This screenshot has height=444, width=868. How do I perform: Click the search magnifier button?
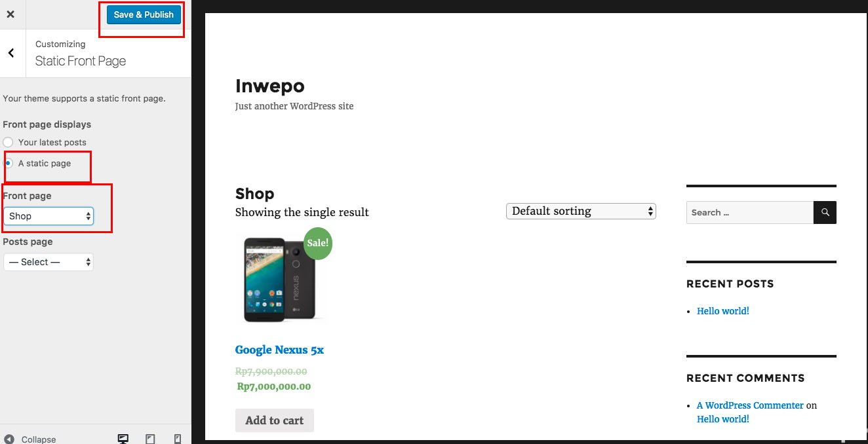click(825, 212)
